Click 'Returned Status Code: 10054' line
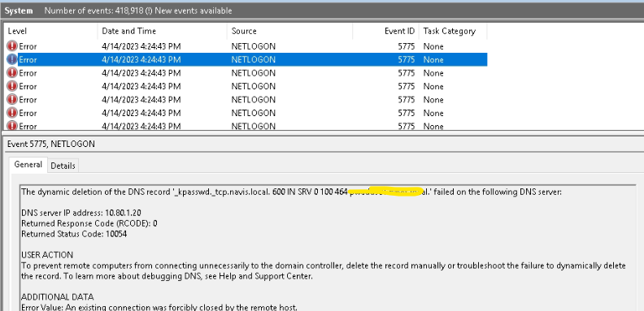The width and height of the screenshot is (644, 311). coord(74,235)
